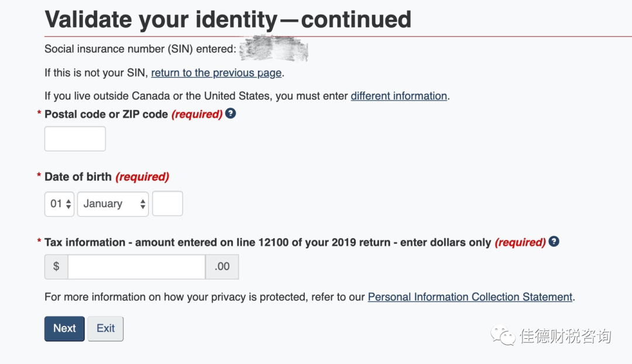Click the help icon beside Postal code

coord(231,114)
